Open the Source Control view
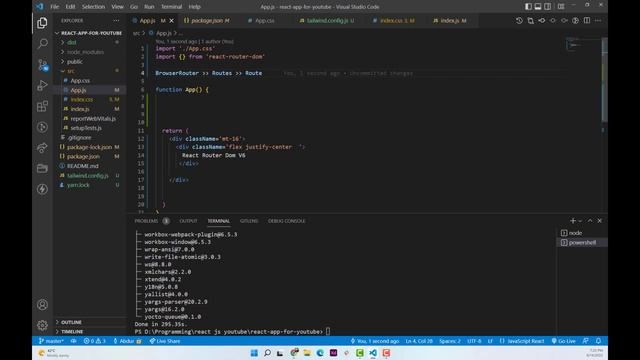 [42, 65]
